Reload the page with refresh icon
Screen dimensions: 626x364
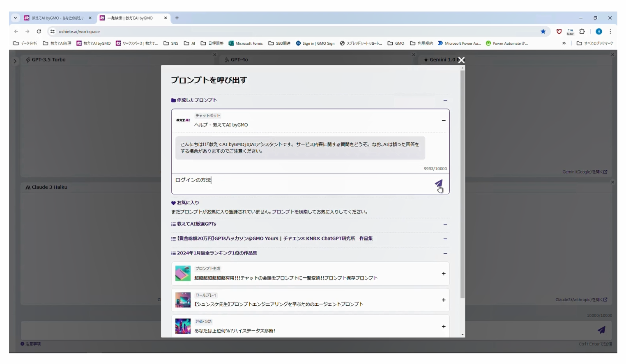(39, 32)
